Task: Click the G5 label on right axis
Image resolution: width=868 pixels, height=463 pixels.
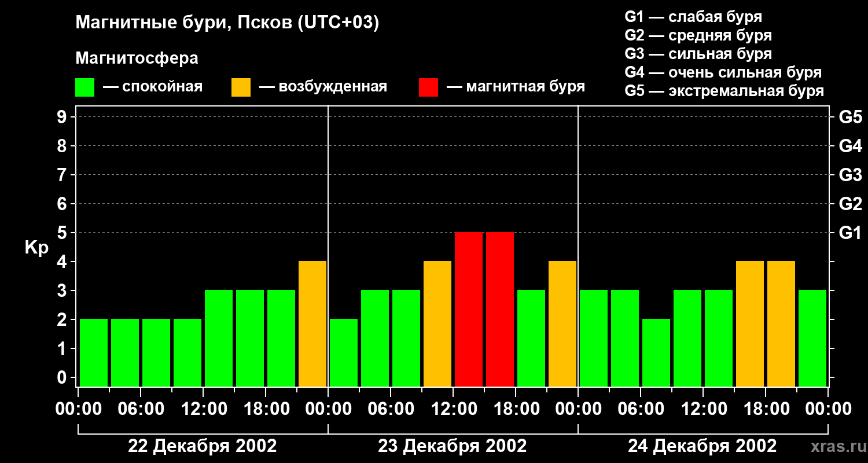Action: click(x=850, y=117)
